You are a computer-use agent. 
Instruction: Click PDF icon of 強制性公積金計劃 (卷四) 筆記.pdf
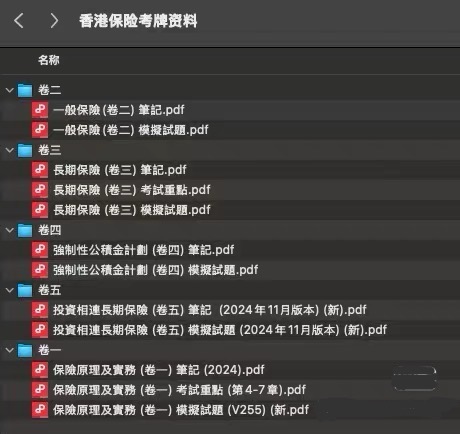40,250
